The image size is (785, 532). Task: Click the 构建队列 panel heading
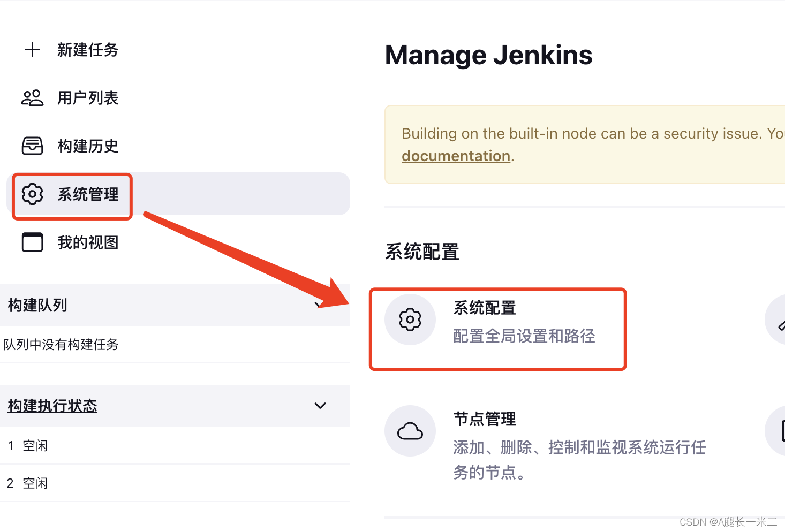(x=37, y=305)
